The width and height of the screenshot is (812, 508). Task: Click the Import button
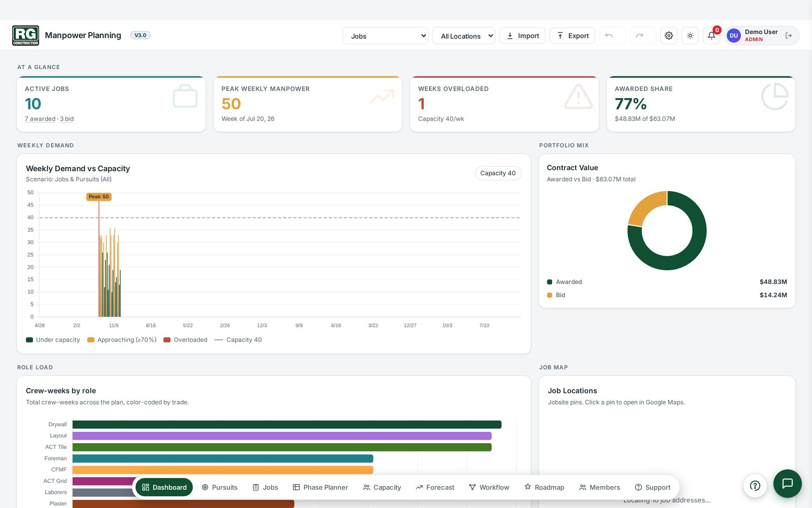click(x=522, y=36)
